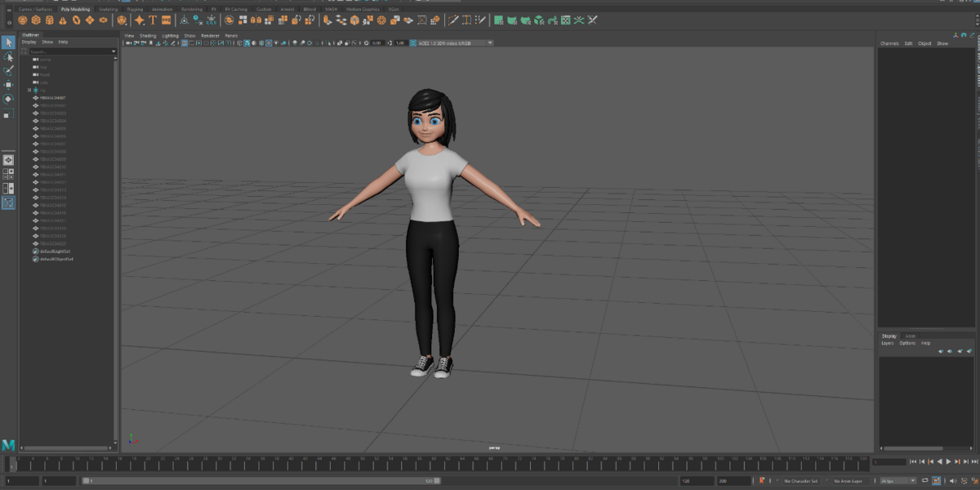The width and height of the screenshot is (980, 490).
Task: Create a polygon sphere from the shelf
Action: click(23, 20)
